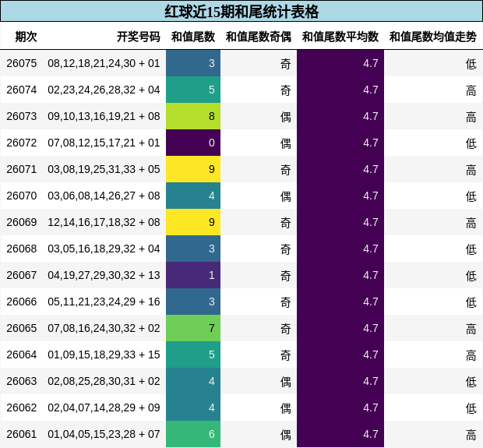Click issue number 26064
This screenshot has height=448, width=483.
[22, 355]
